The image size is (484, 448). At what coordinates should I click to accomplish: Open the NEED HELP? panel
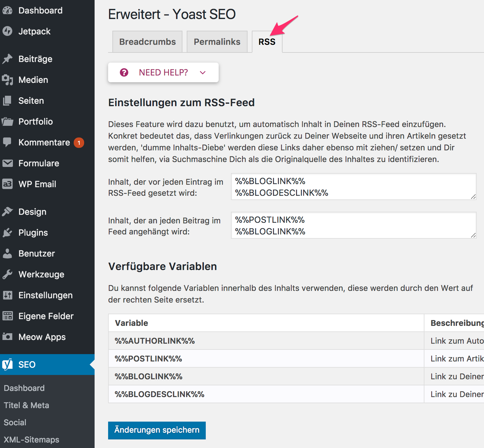click(163, 72)
